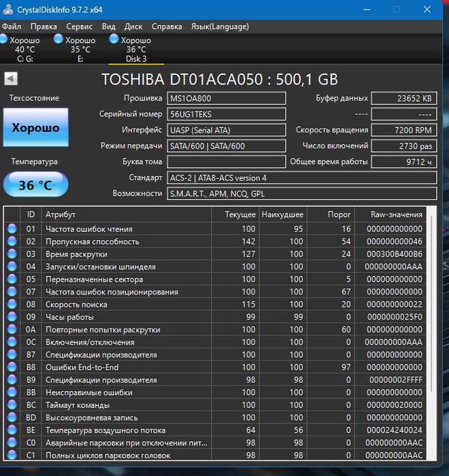The height and width of the screenshot is (476, 449).
Task: Click the status icon of Время раскрутки row
Action: (x=12, y=254)
